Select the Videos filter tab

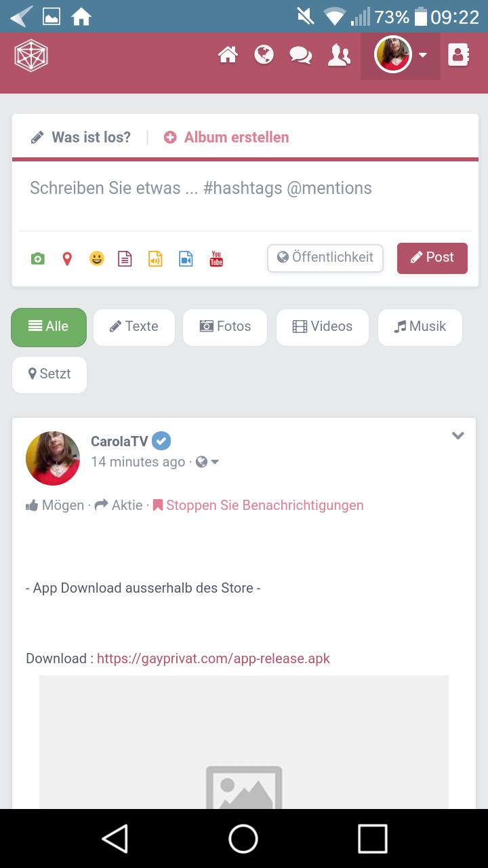coord(323,327)
